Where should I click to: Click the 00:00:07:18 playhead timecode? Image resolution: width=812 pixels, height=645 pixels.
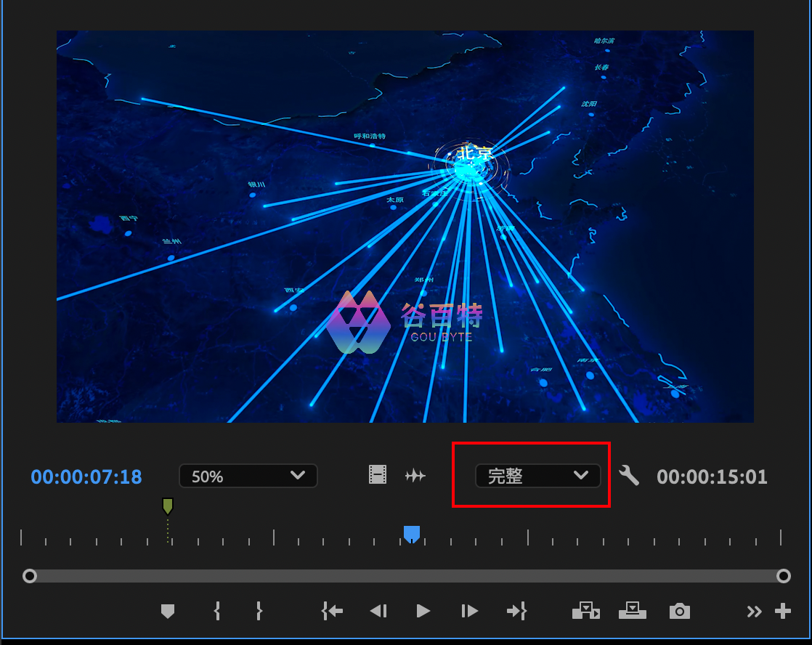(86, 477)
